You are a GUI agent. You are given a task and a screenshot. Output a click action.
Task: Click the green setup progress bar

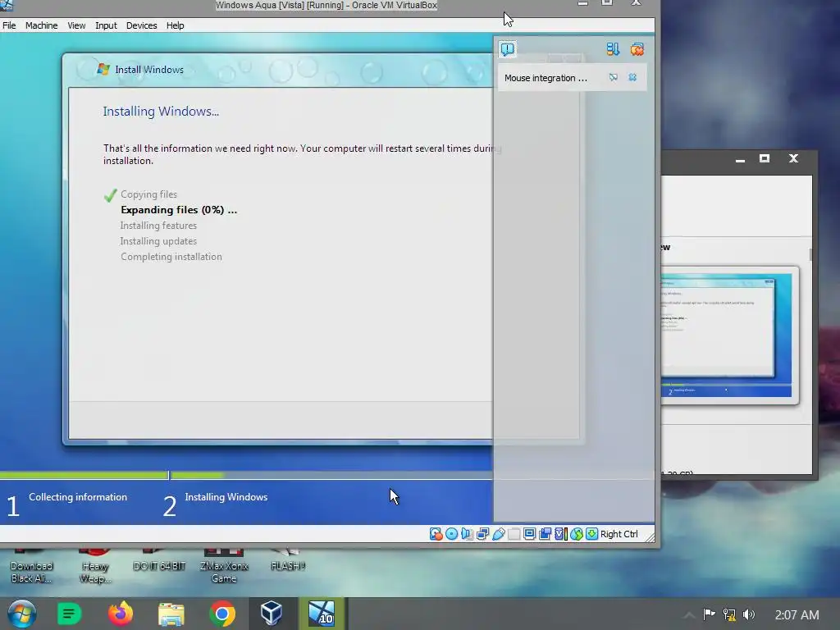click(112, 475)
